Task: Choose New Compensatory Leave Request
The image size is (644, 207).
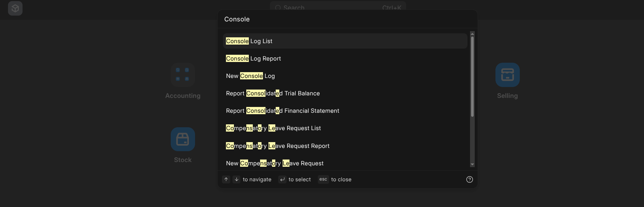Action: tap(275, 163)
